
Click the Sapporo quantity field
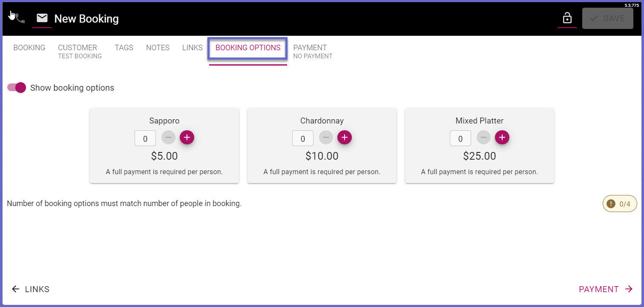pos(145,138)
